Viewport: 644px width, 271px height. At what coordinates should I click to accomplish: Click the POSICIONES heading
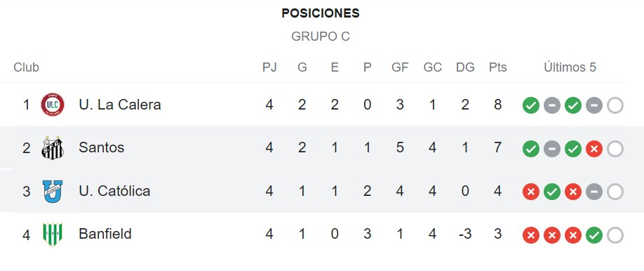[321, 13]
